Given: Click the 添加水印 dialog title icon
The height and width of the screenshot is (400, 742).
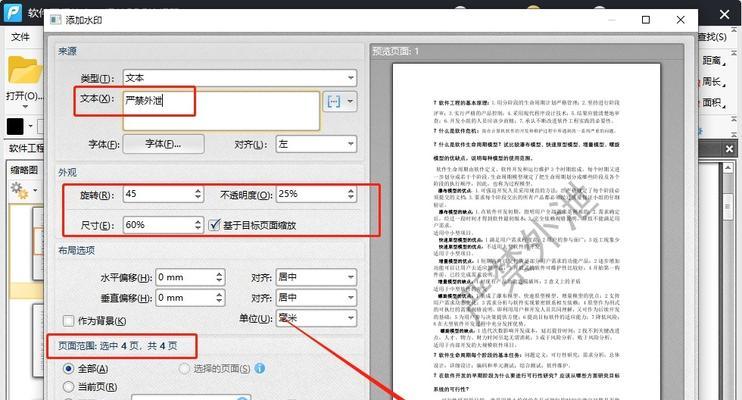Looking at the screenshot, I should (56, 20).
